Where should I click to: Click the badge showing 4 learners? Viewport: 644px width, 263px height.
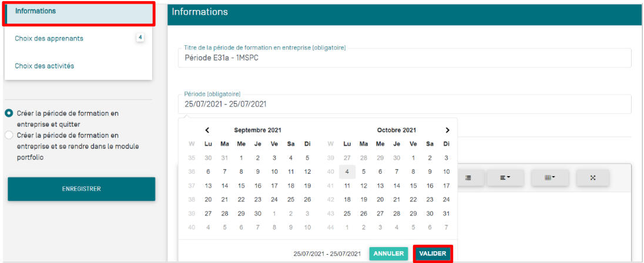[140, 38]
